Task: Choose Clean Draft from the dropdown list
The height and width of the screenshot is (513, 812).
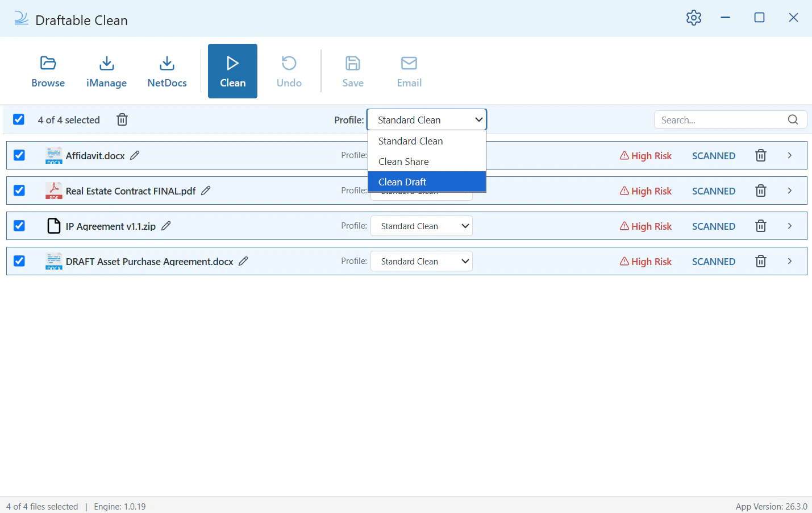Action: (x=427, y=182)
